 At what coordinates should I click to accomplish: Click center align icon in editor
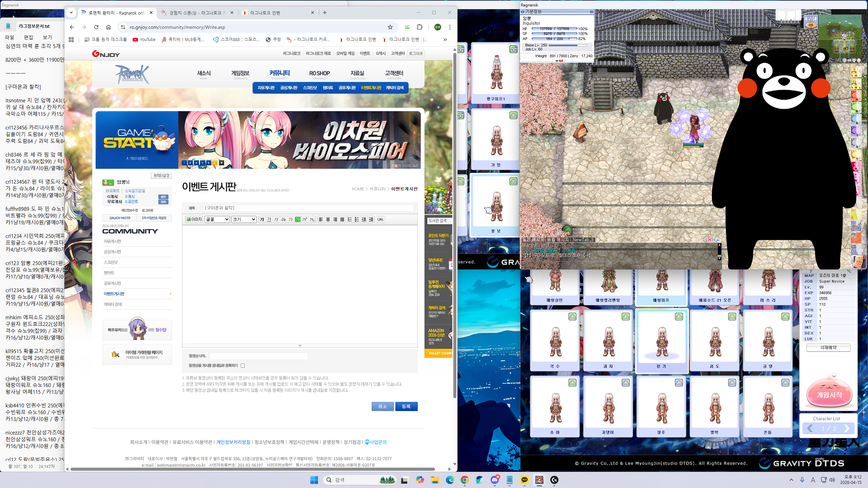click(328, 219)
